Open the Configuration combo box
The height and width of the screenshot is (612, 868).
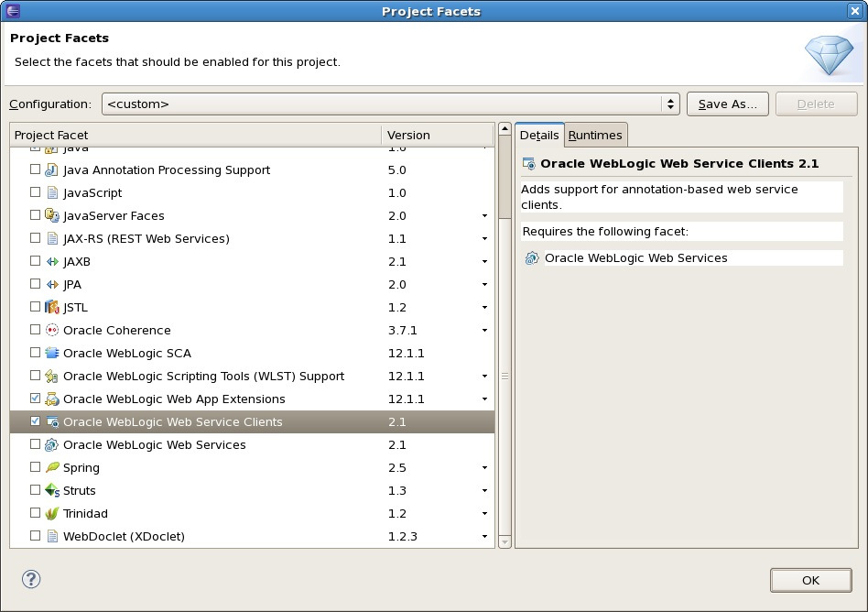tap(391, 104)
